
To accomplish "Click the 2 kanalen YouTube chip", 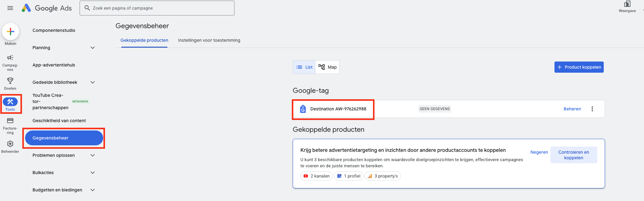I will (x=317, y=176).
